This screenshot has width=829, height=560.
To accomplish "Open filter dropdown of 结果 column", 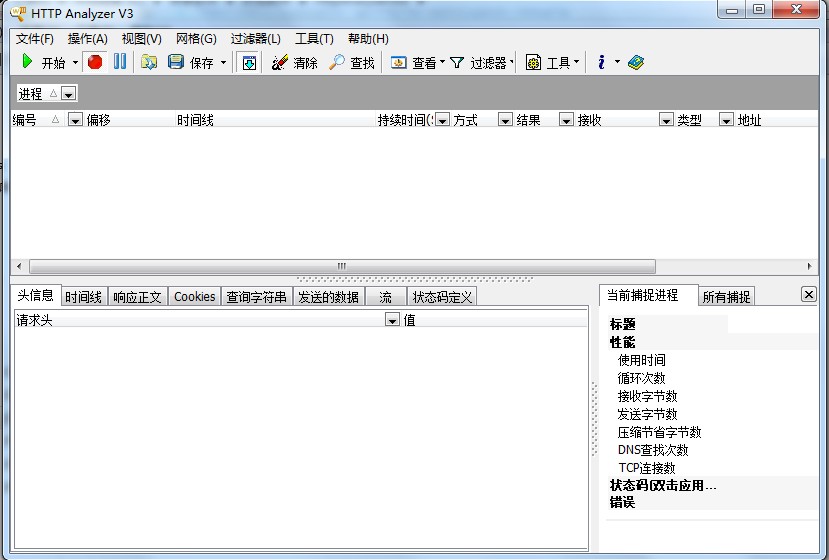I will coord(566,121).
